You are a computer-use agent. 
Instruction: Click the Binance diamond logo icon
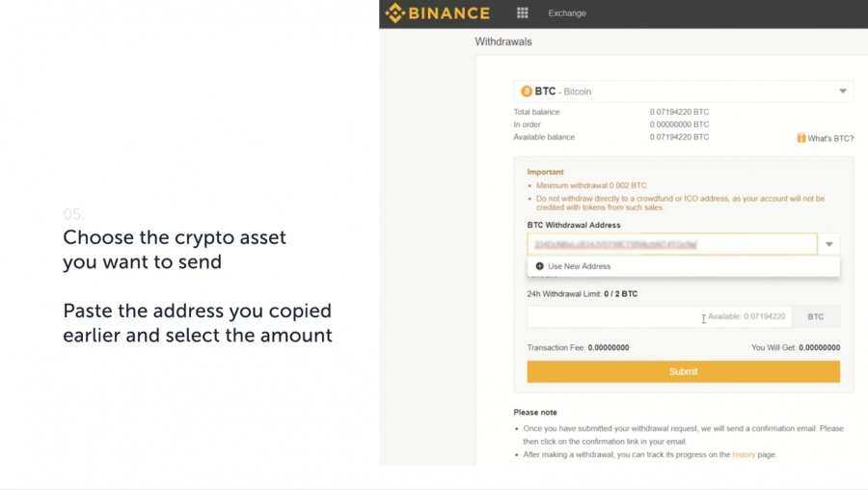tap(395, 13)
